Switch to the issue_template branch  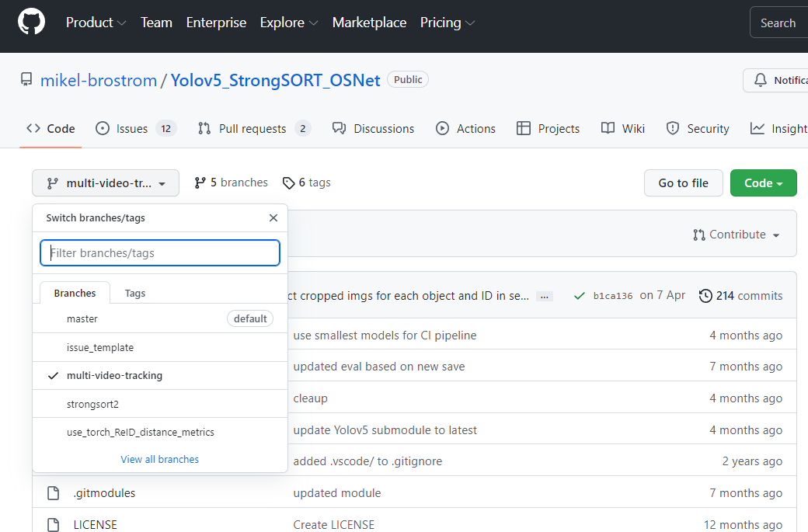coord(160,348)
